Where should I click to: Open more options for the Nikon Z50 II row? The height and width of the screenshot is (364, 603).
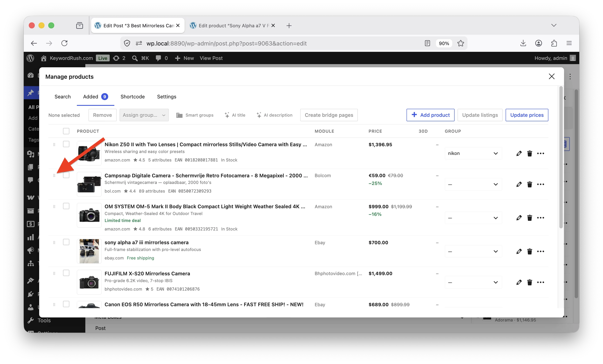coord(541,153)
